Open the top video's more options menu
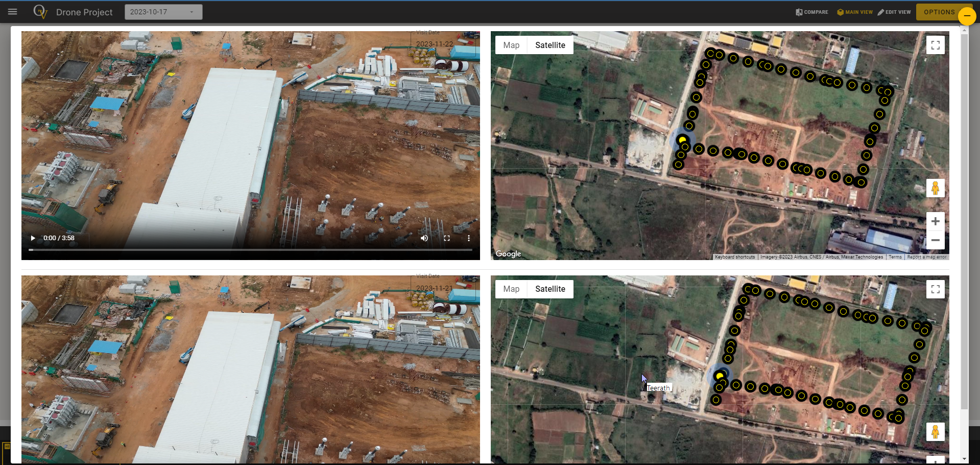The image size is (980, 465). click(x=469, y=238)
